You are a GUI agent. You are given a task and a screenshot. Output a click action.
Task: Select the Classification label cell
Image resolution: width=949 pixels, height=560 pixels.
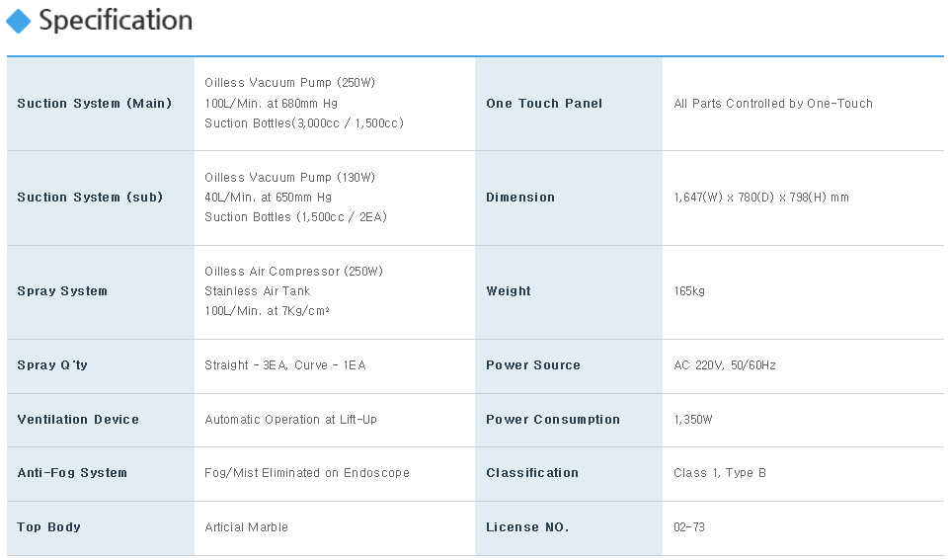coord(532,473)
